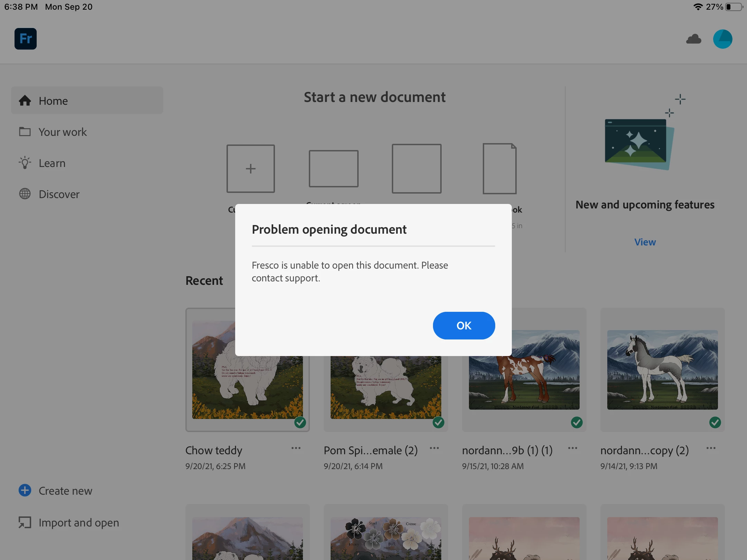747x560 pixels.
Task: Click the blue Create new plus icon
Action: pos(25,490)
